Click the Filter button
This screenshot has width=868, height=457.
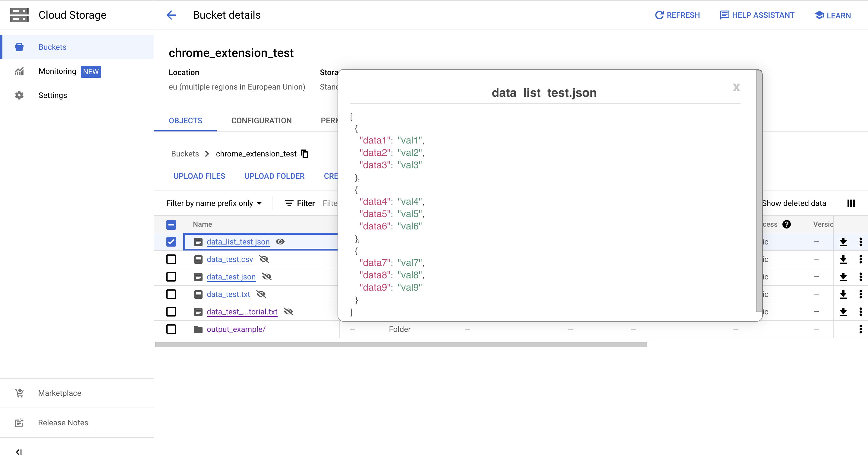click(300, 203)
